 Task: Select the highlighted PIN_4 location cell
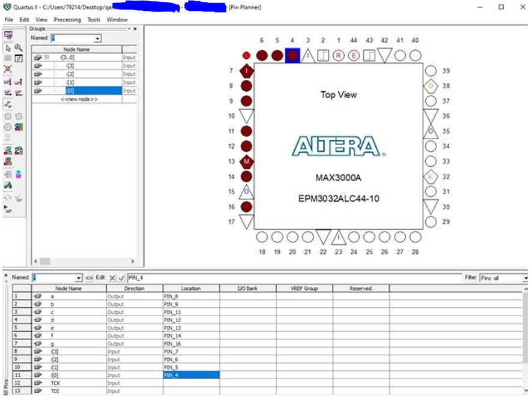pos(191,375)
